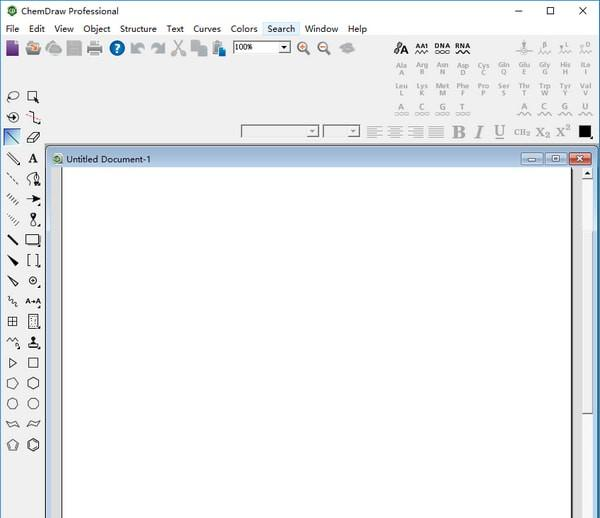Open the black color swatch picker

coord(585,132)
